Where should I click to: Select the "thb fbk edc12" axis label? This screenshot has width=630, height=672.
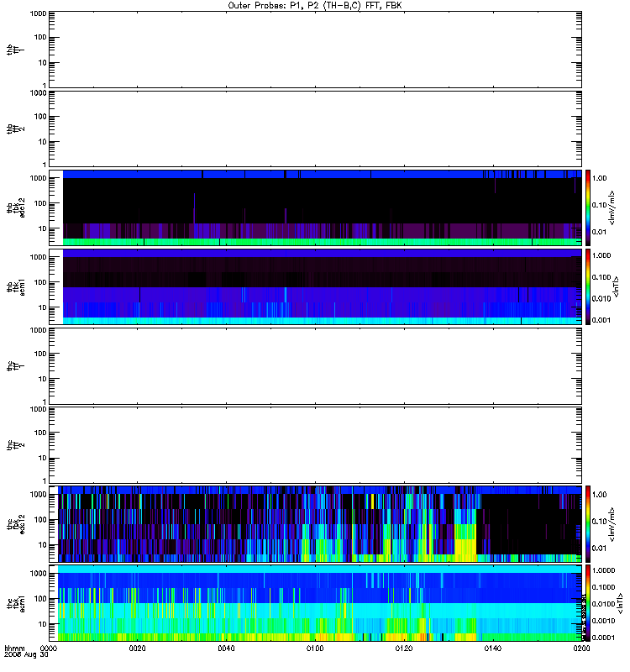(16, 207)
